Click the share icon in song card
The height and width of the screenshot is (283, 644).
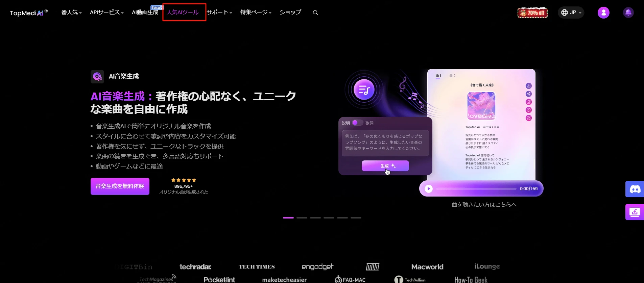529,94
